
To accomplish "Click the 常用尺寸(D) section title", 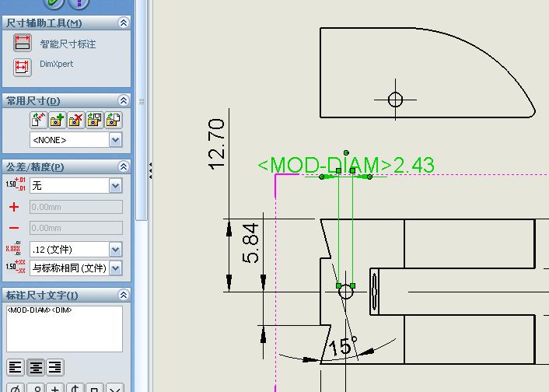I will tap(33, 101).
